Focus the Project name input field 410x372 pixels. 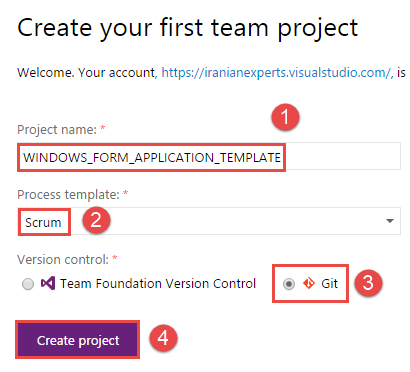(x=209, y=157)
